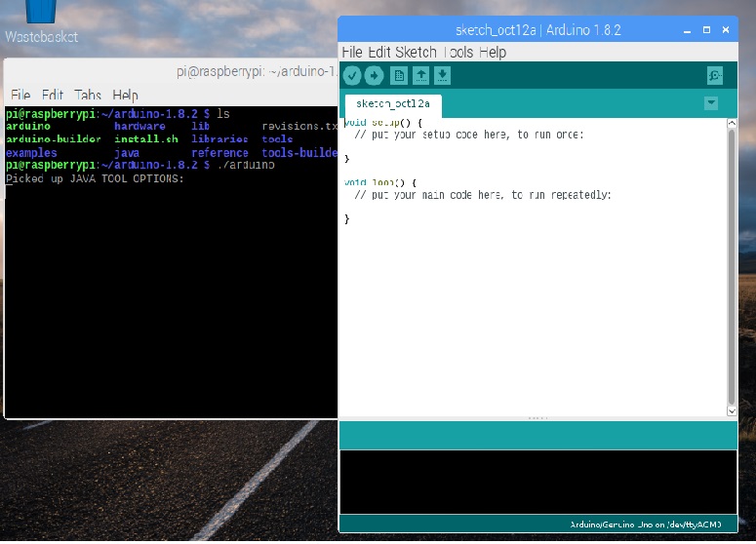Click the Arduino console output area
This screenshot has width=756, height=544.
click(538, 482)
